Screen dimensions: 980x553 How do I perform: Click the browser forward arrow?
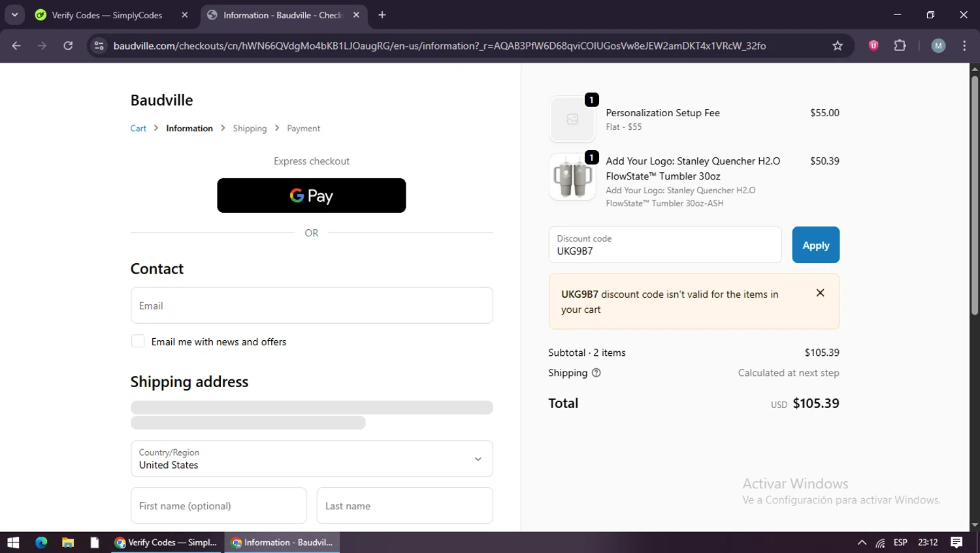[42, 46]
